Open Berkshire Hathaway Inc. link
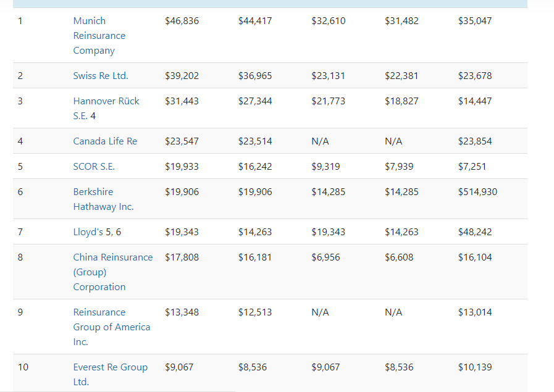Viewport: 554px width, 392px height. click(x=103, y=199)
